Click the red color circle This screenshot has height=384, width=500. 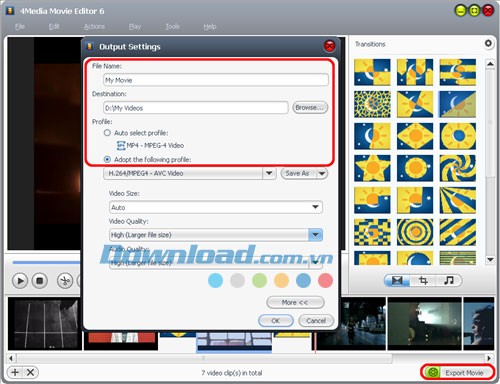pyautogui.click(x=325, y=280)
